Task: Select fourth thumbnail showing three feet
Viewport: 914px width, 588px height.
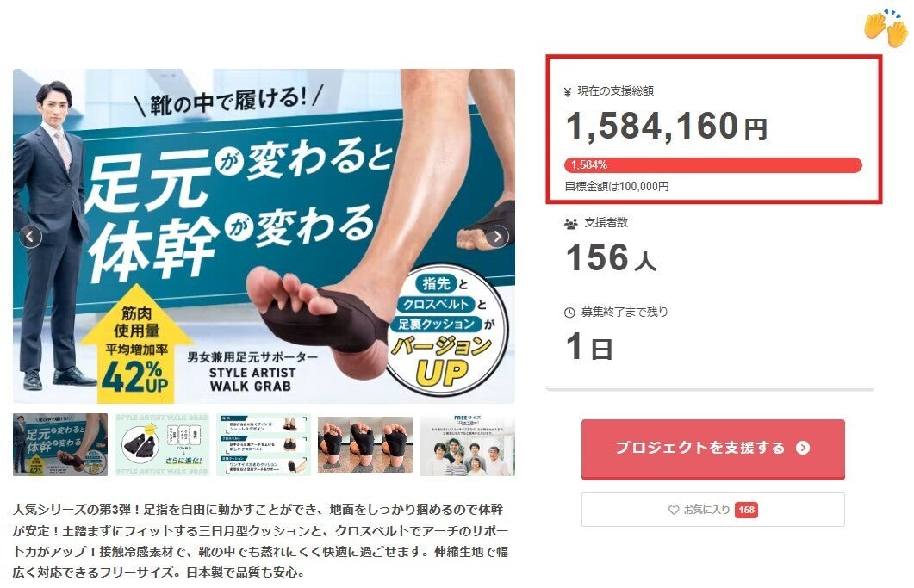Action: point(365,444)
